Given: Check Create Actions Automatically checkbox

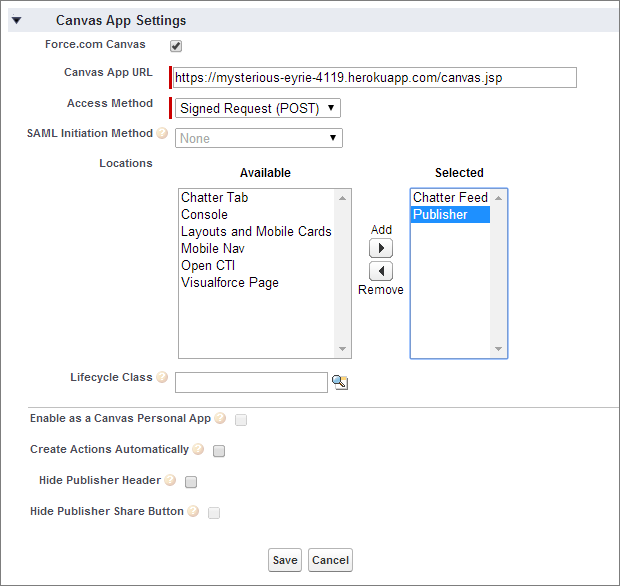Looking at the screenshot, I should (219, 451).
